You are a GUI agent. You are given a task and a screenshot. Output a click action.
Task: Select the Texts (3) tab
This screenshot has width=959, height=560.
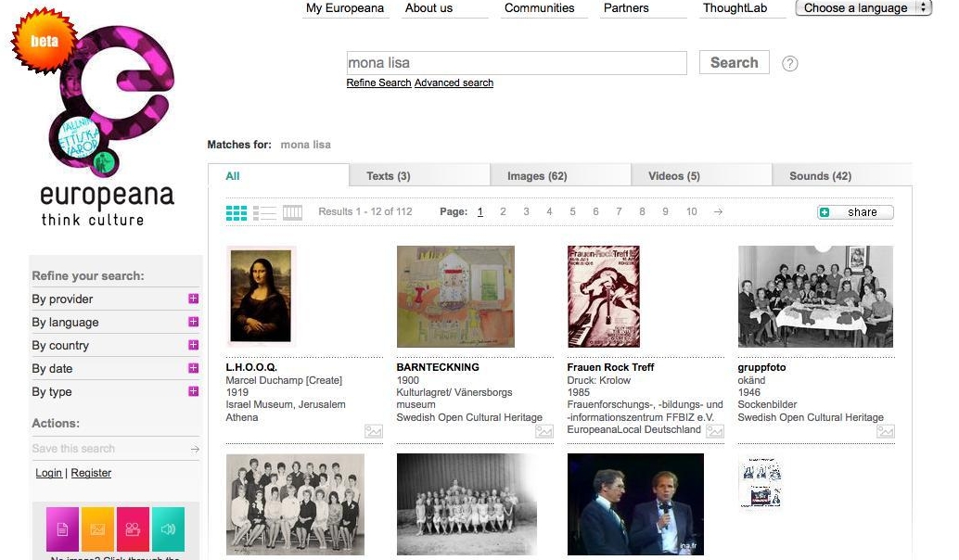(x=419, y=176)
